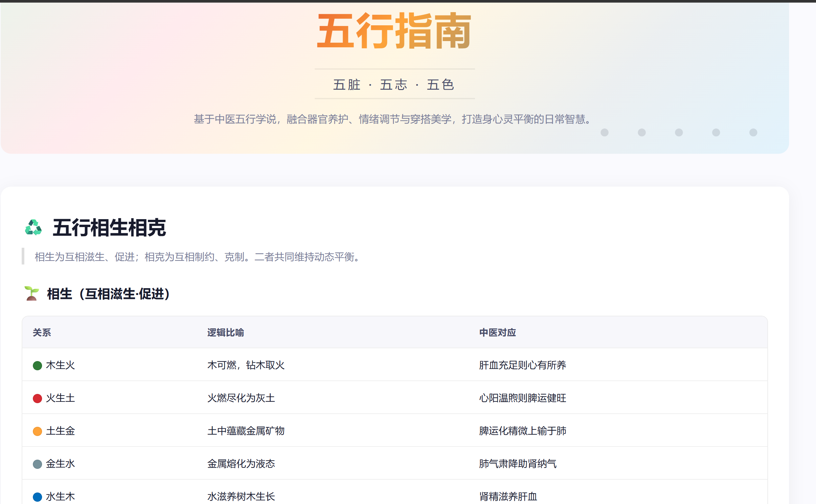The width and height of the screenshot is (816, 504).
Task: Click the orange dot next to 土生金
Action: coord(37,431)
